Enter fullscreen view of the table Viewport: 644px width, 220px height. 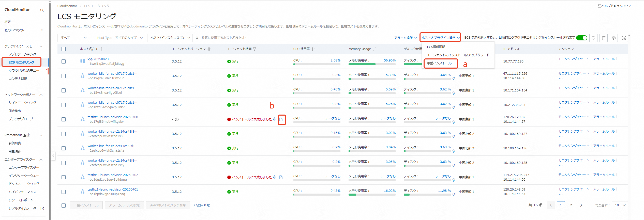tap(624, 38)
